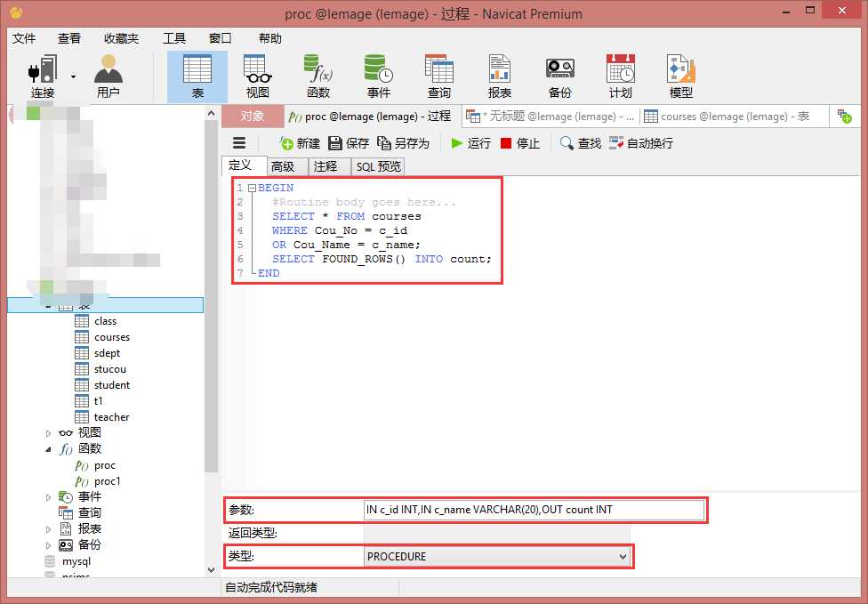
Task: Expand the 视图 tree node
Action: coord(48,433)
